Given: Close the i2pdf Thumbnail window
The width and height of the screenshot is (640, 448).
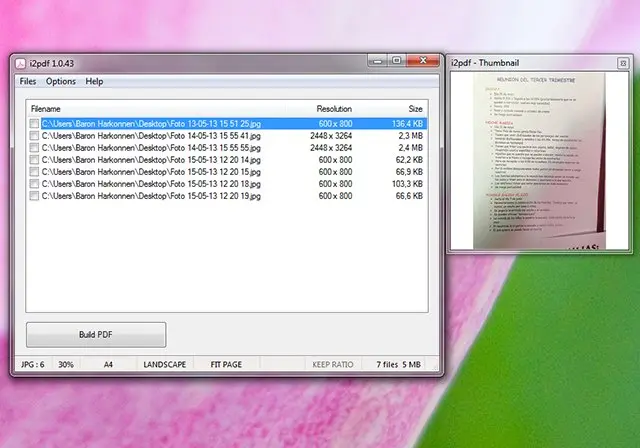Looking at the screenshot, I should tap(624, 63).
